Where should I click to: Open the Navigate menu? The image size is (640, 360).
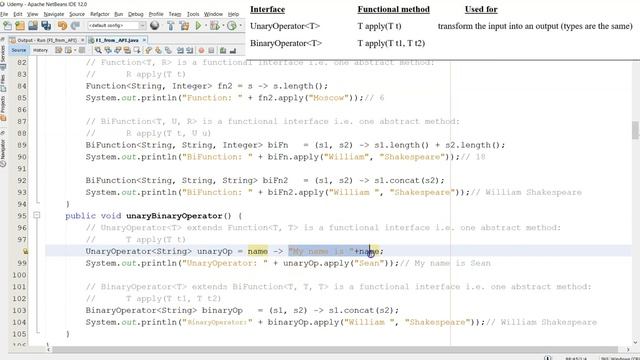coord(54,14)
